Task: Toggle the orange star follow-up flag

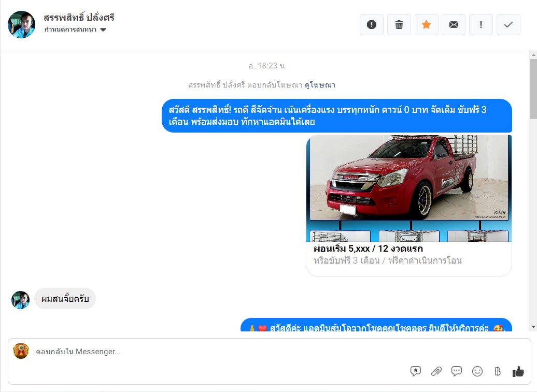Action: 426,25
